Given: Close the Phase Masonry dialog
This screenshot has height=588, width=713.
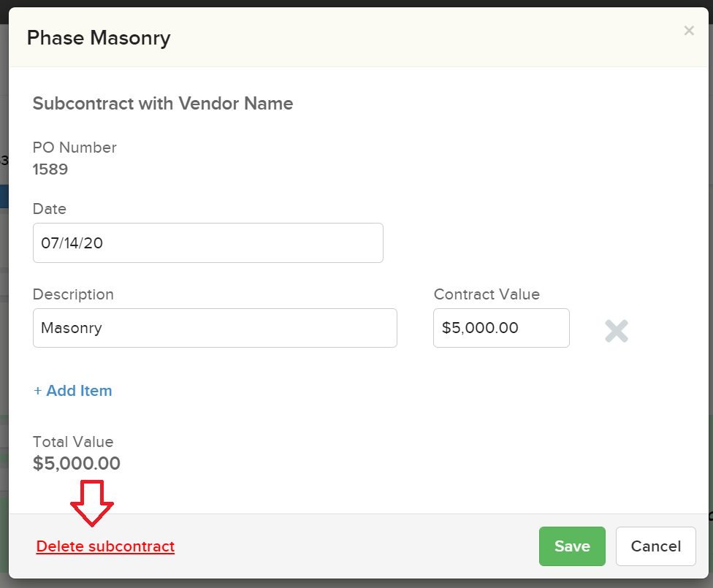Looking at the screenshot, I should 688,31.
